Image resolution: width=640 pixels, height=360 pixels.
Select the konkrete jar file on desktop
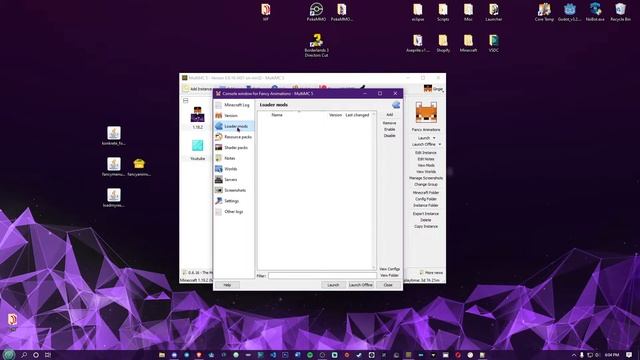[x=114, y=136]
